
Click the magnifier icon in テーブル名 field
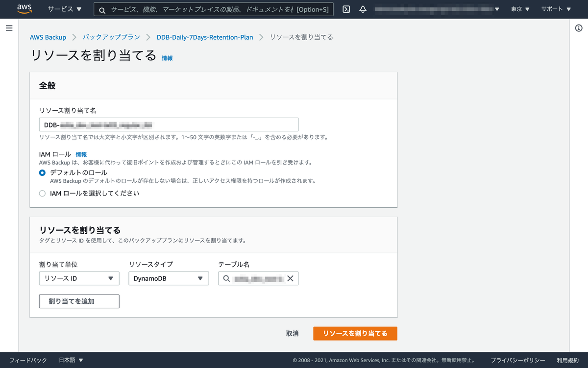[x=226, y=278]
